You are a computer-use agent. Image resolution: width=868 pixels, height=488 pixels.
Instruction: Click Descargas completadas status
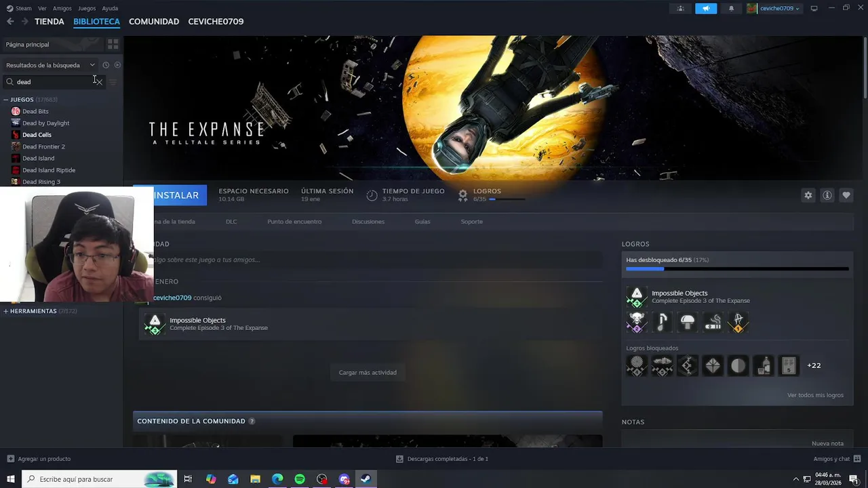coord(442,459)
